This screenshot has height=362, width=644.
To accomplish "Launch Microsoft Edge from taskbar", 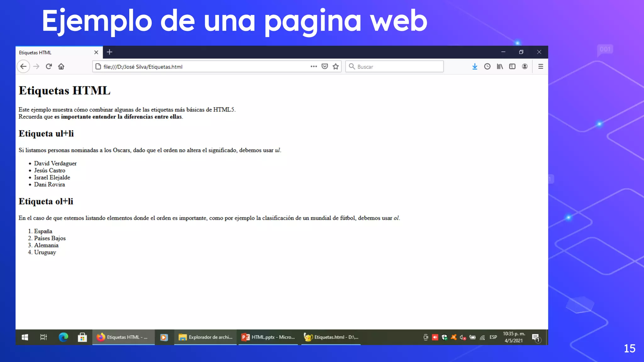I will (x=63, y=337).
